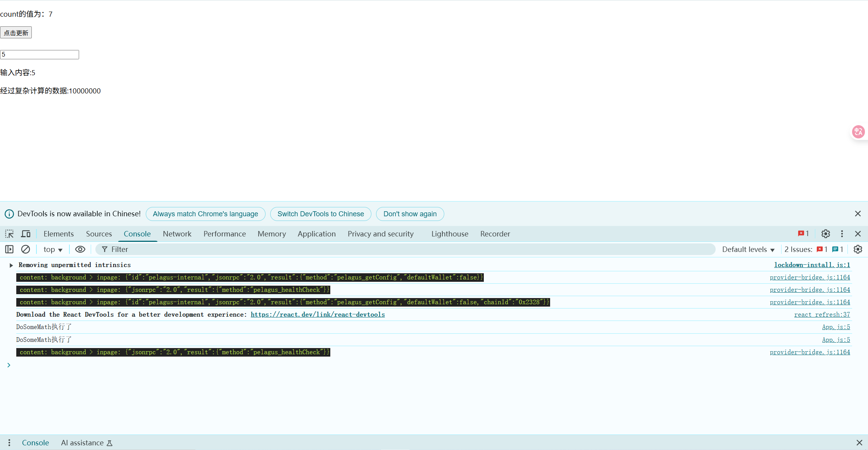Show the console sidebar panel icon
This screenshot has height=450, width=868.
(x=9, y=249)
